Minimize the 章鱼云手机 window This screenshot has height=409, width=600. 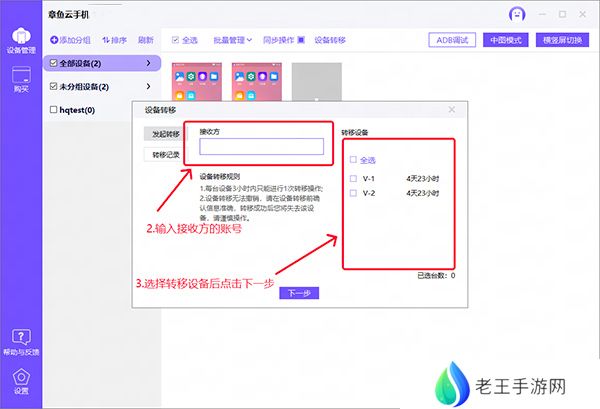point(542,15)
